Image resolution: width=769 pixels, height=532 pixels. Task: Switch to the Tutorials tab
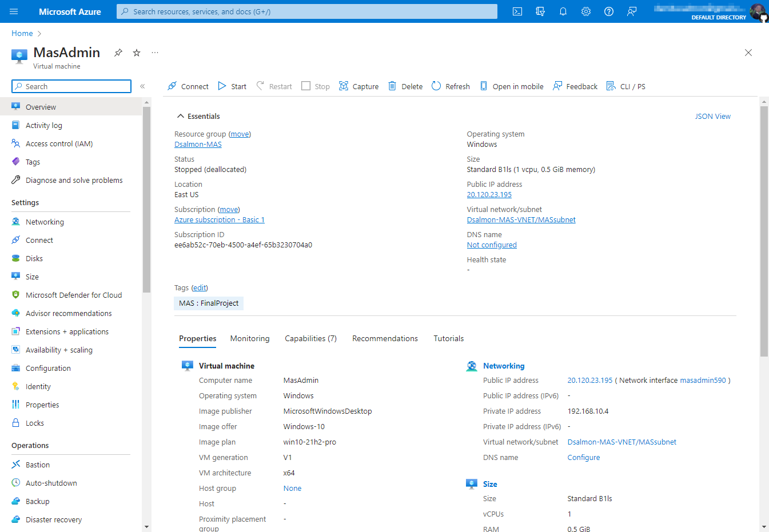point(449,338)
